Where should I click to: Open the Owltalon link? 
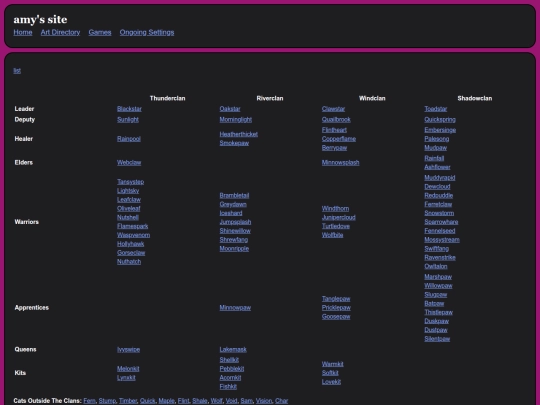point(436,267)
